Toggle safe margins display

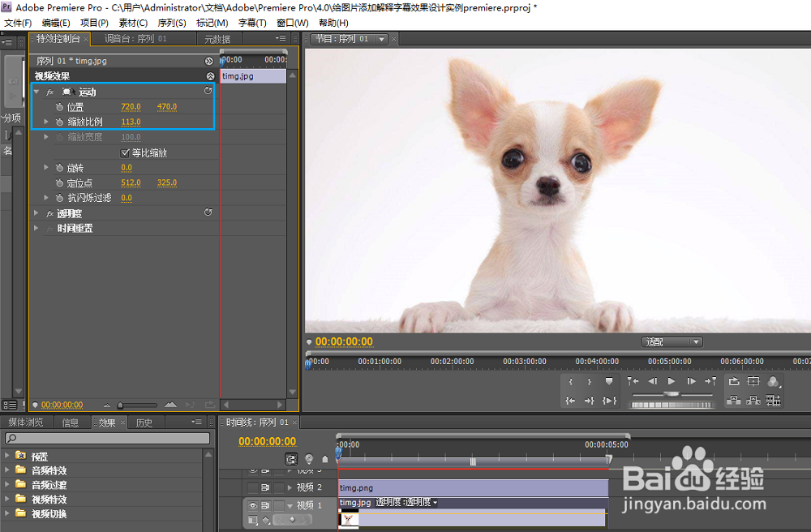click(x=753, y=381)
